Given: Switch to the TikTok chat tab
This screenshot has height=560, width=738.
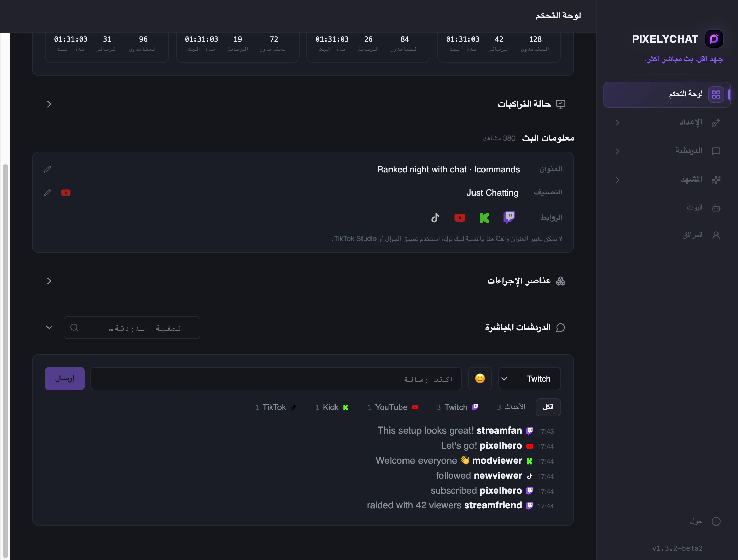Looking at the screenshot, I should click(x=275, y=407).
